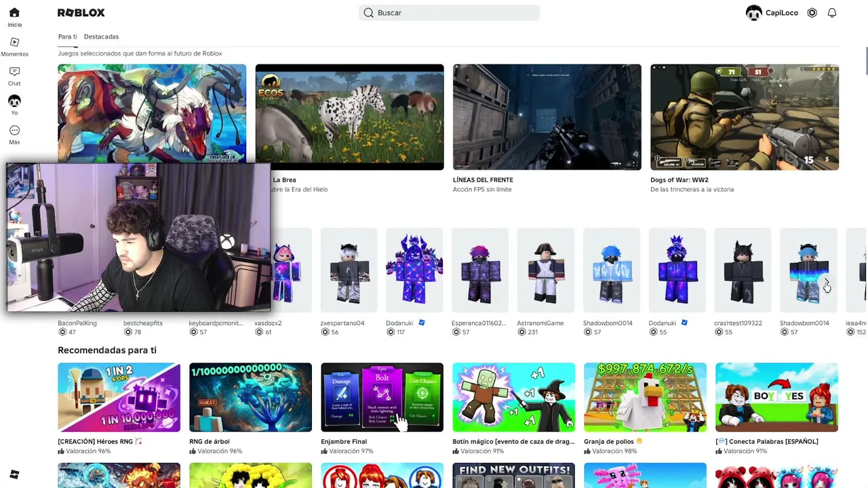Viewport: 868px width, 488px height.
Task: Click the Juegos seleccionados description text
Action: point(140,54)
